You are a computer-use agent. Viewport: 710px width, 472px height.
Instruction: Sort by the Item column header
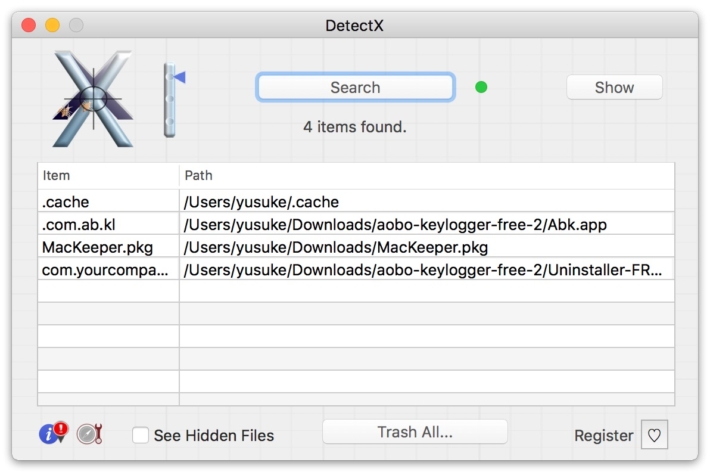(x=108, y=175)
